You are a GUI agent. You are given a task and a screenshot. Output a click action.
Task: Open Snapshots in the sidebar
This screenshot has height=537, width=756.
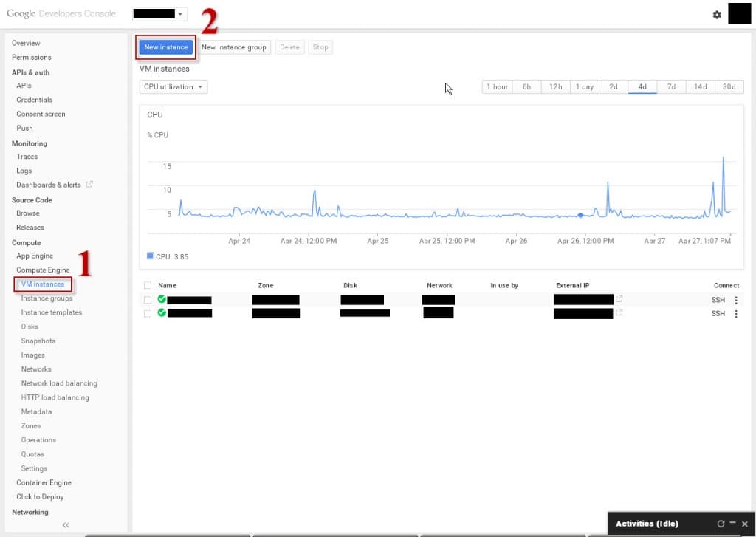pos(38,341)
